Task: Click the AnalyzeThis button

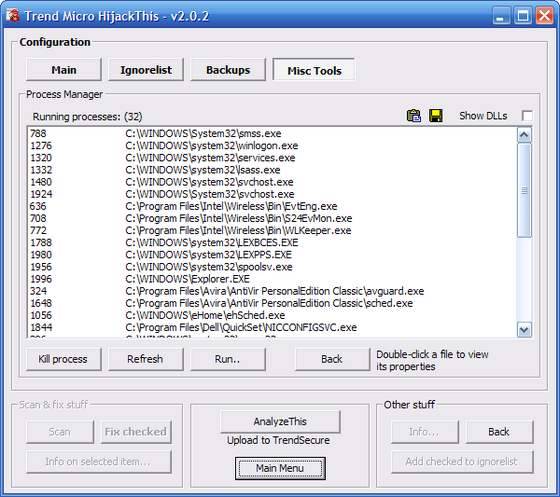Action: 280,422
